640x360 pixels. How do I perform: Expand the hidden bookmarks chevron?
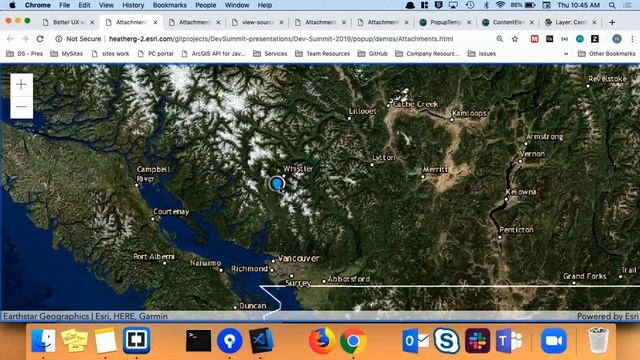tap(566, 53)
